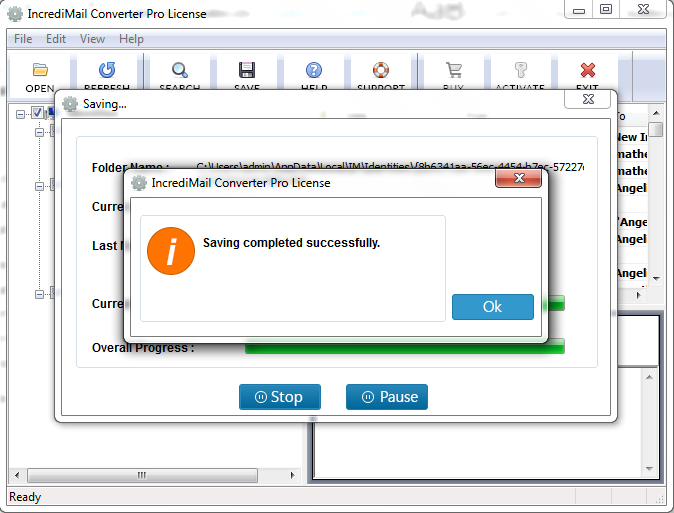Click the 'Folder Name :' label

tap(131, 167)
